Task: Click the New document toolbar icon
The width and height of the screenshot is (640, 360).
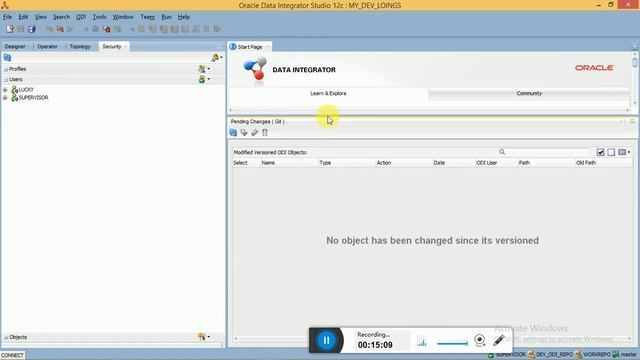Action: point(10,29)
